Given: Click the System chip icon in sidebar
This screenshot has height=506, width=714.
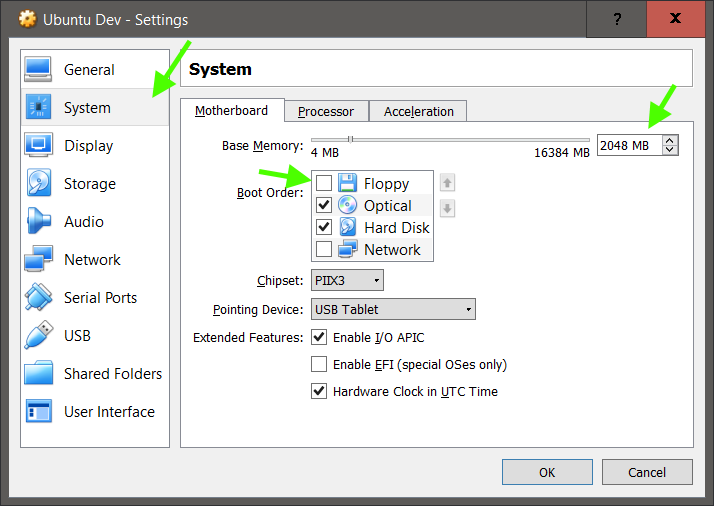Looking at the screenshot, I should [38, 107].
